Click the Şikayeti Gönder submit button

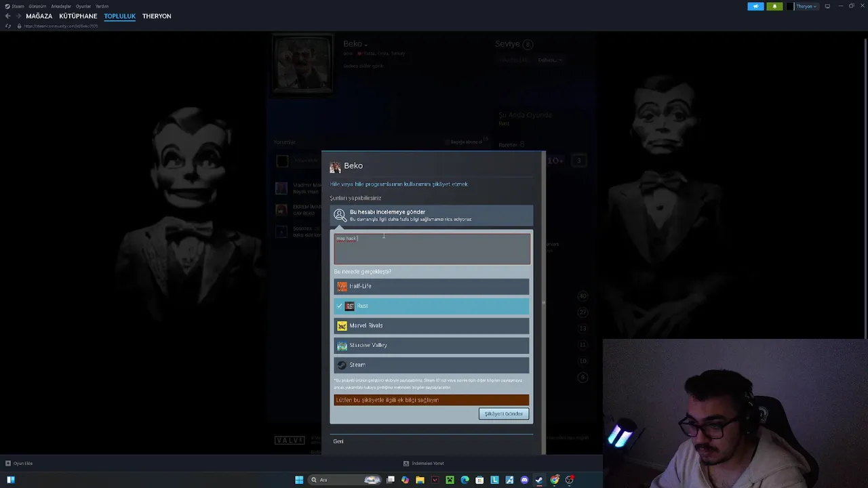click(503, 413)
